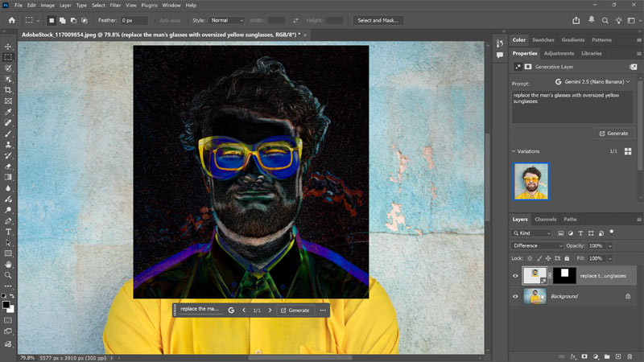644x362 pixels.
Task: Show previous variation in task bar
Action: click(x=244, y=311)
